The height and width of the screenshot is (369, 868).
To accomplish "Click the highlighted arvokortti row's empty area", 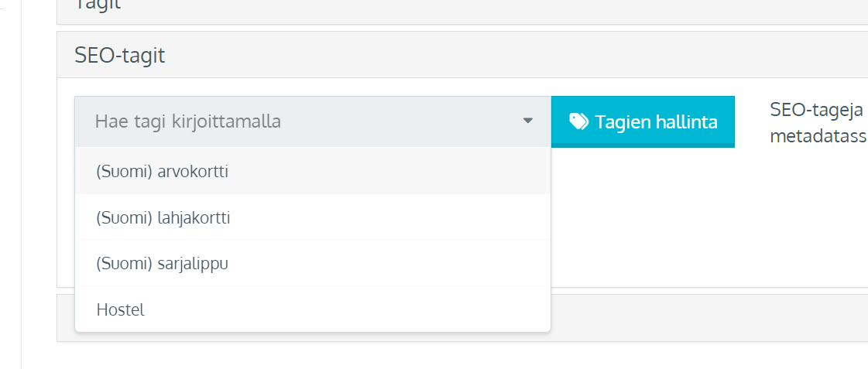I will pyautogui.click(x=387, y=171).
